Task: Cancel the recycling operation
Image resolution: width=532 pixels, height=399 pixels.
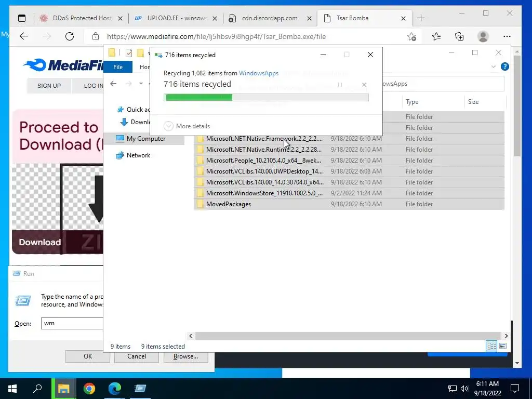Action: coord(364,85)
